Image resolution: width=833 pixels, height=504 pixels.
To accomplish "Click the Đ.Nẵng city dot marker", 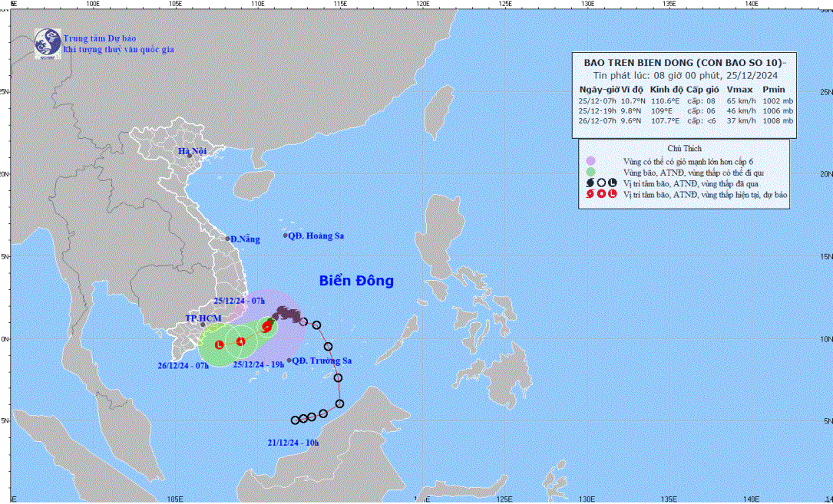I will click(227, 239).
